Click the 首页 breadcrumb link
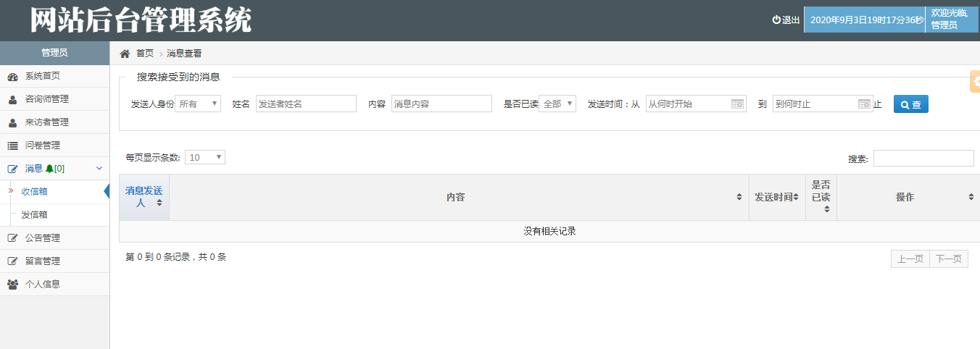The height and width of the screenshot is (349, 980). [x=145, y=54]
